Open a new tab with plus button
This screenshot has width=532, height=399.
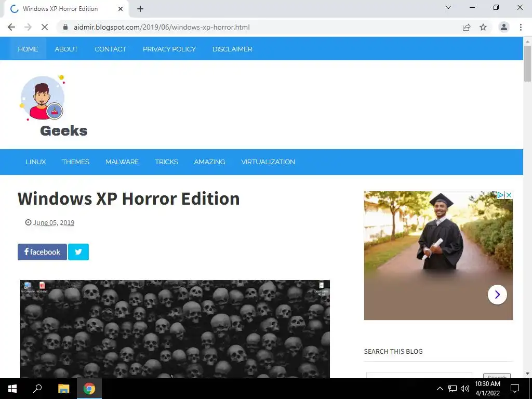click(x=140, y=9)
